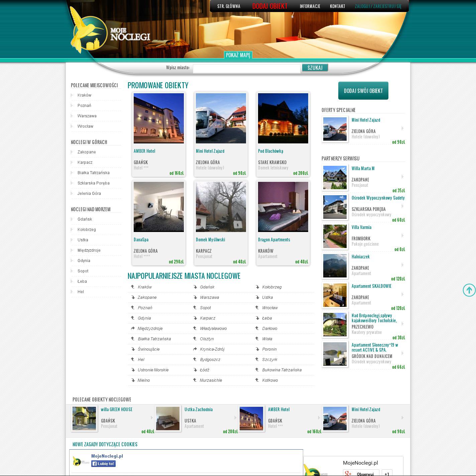The image size is (476, 476).
Task: Open the Pod Blachówką object title link
Action: (270, 151)
